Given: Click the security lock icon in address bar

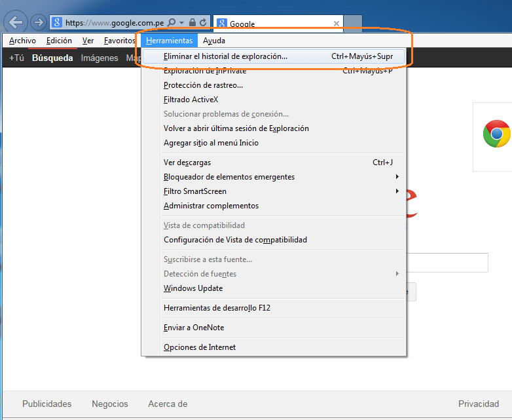Looking at the screenshot, I should (192, 23).
